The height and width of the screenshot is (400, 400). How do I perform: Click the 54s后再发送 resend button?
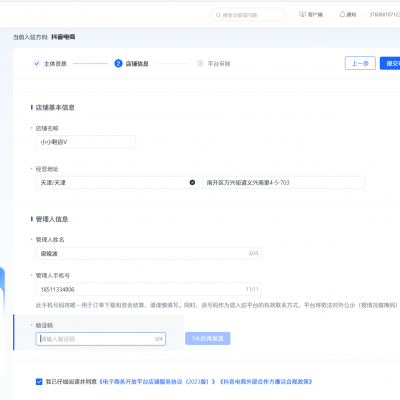[208, 339]
